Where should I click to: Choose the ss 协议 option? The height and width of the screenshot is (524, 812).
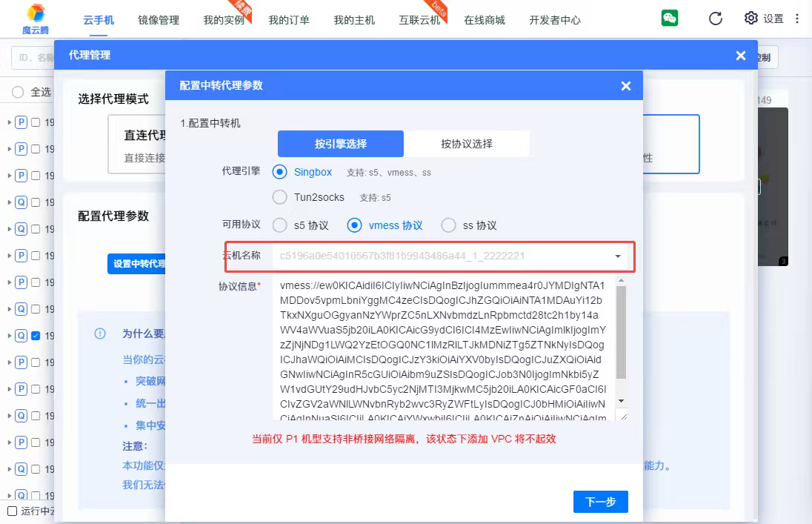click(448, 225)
